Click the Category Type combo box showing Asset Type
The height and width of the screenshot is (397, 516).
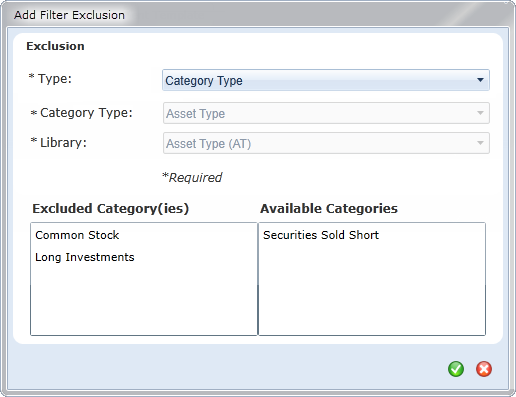pos(326,113)
